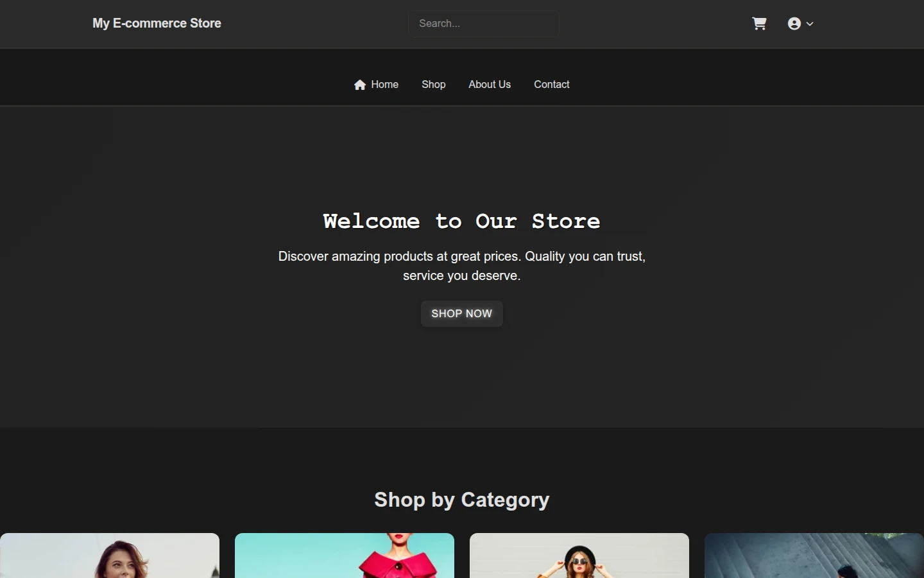Image resolution: width=924 pixels, height=578 pixels.
Task: Open the first category card with red-haired woman
Action: (110, 556)
